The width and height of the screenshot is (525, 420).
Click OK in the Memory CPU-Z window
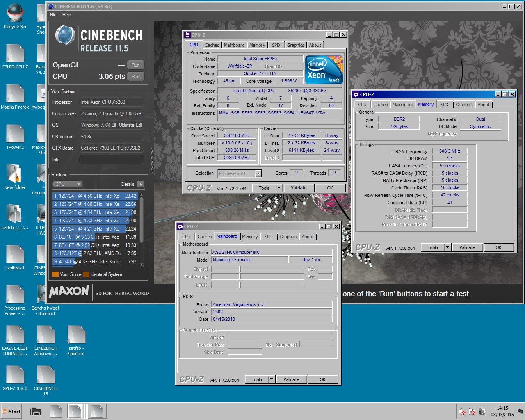[x=498, y=247]
